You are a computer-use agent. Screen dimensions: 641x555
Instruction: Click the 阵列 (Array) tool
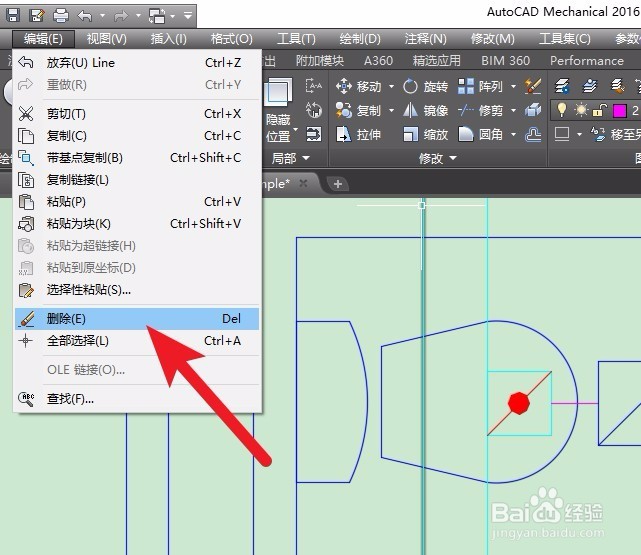480,87
